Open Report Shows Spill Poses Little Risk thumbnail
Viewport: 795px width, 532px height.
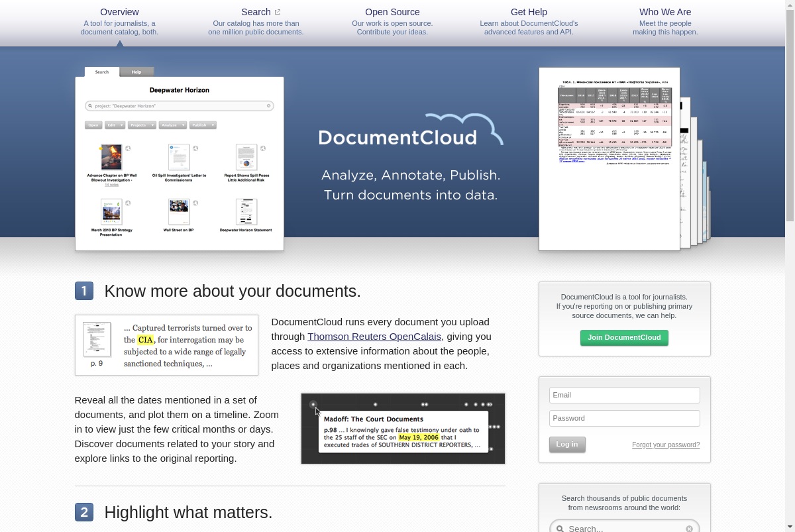click(246, 158)
